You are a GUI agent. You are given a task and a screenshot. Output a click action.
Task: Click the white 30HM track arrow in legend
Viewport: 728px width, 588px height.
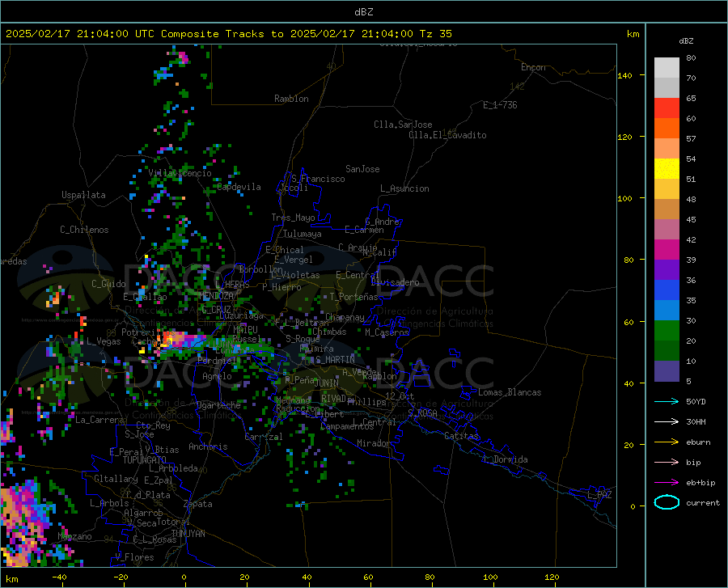(667, 422)
